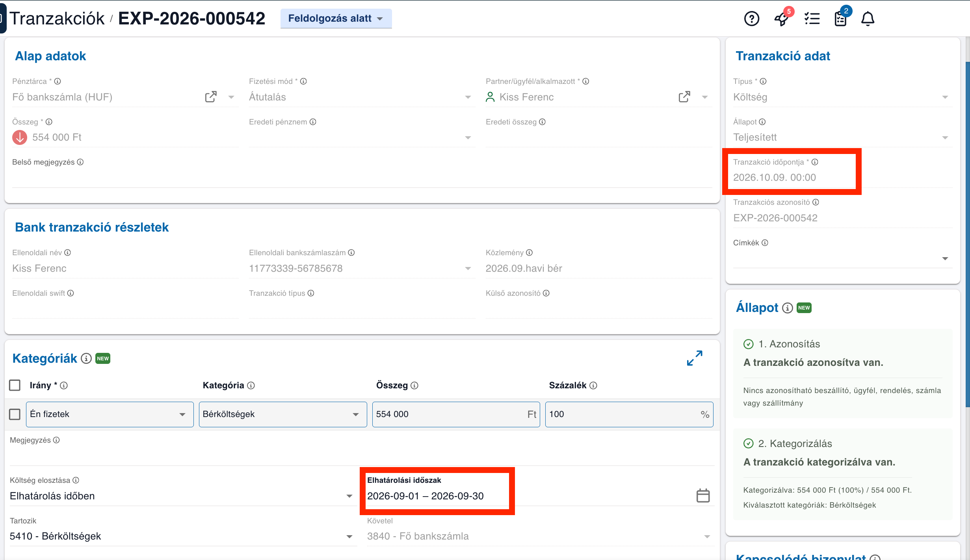Open the Ellenoldali bankszámlaszám dropdown

[362, 269]
